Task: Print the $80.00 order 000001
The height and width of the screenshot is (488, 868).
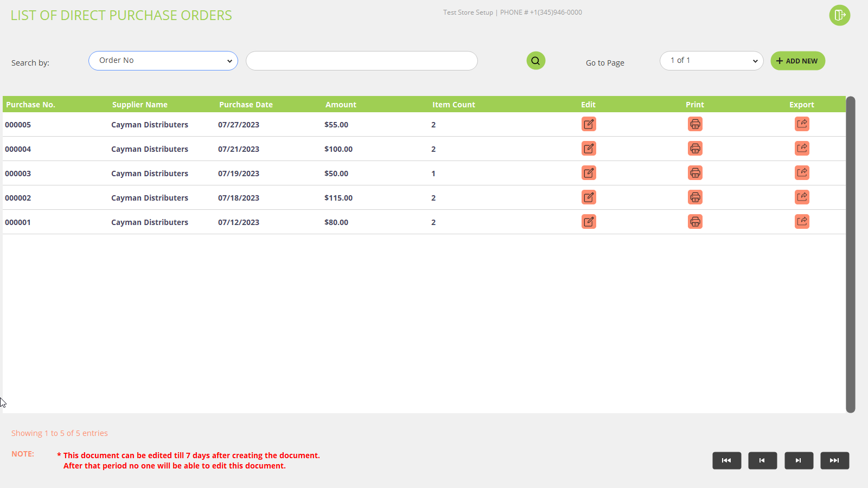Action: (x=695, y=222)
